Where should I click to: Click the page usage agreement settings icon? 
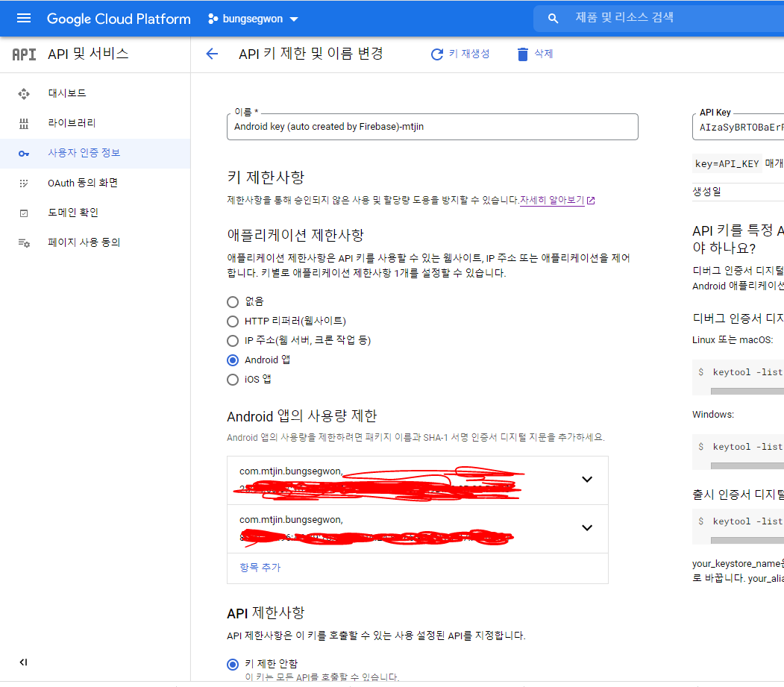click(x=24, y=243)
